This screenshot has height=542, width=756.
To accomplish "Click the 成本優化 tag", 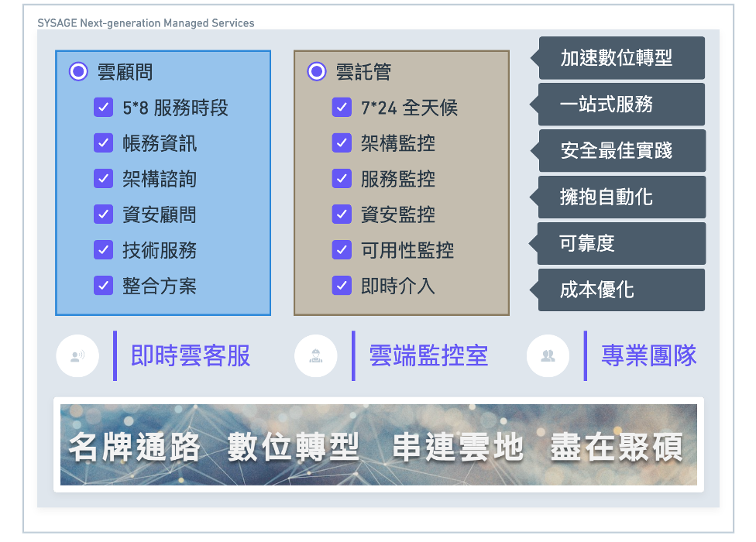I will tap(617, 290).
